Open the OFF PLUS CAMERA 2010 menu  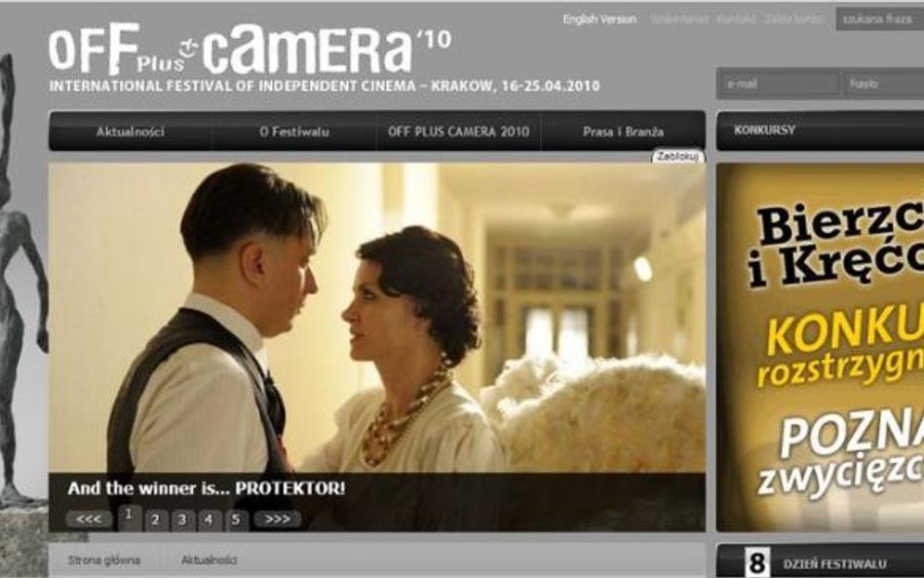pos(458,132)
